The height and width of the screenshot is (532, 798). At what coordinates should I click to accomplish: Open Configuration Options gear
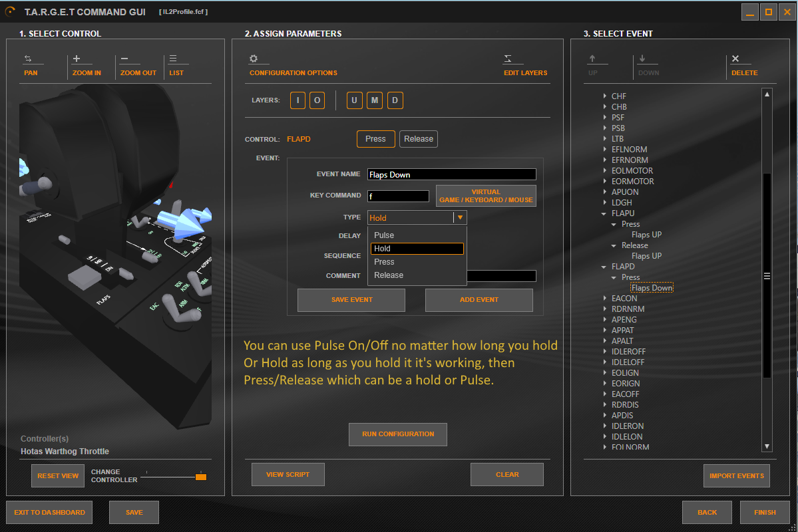click(254, 59)
